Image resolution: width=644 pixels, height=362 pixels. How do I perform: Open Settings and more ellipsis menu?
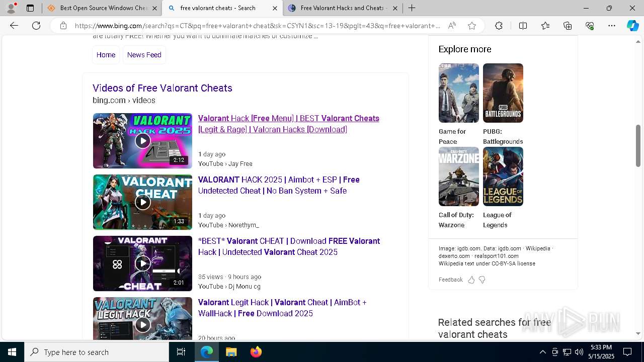point(612,26)
